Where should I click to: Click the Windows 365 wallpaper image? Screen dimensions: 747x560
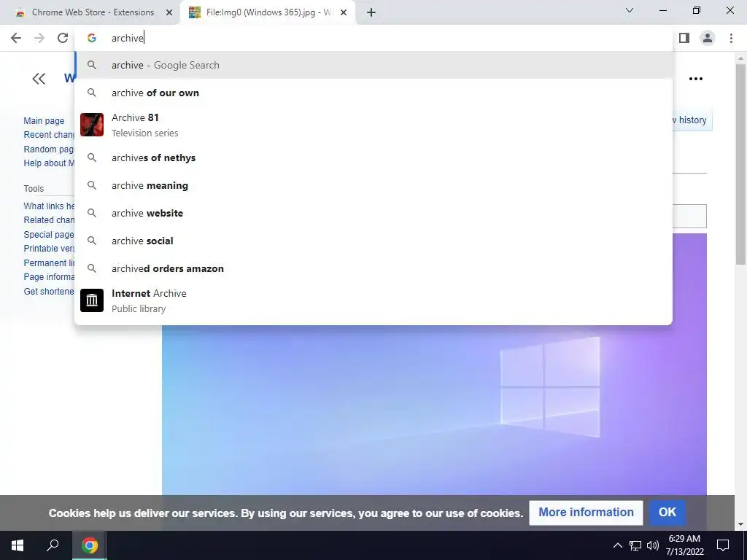coord(434,410)
